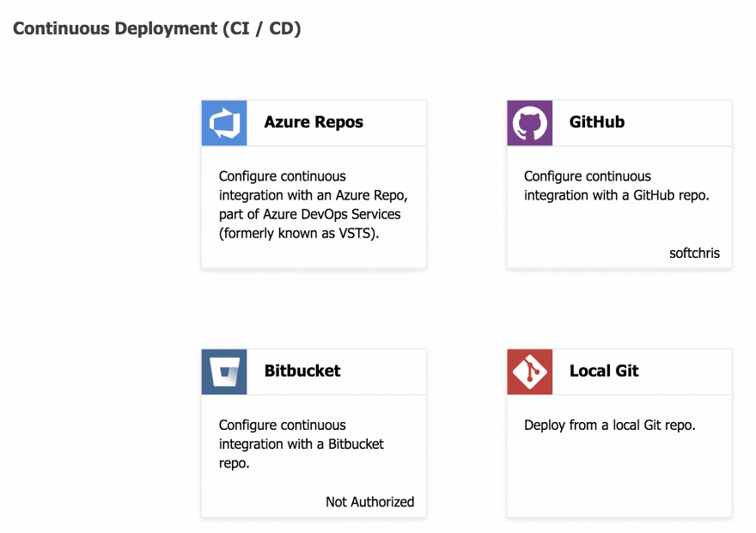Choose the Local Git card title
The height and width of the screenshot is (533, 756).
coord(604,371)
